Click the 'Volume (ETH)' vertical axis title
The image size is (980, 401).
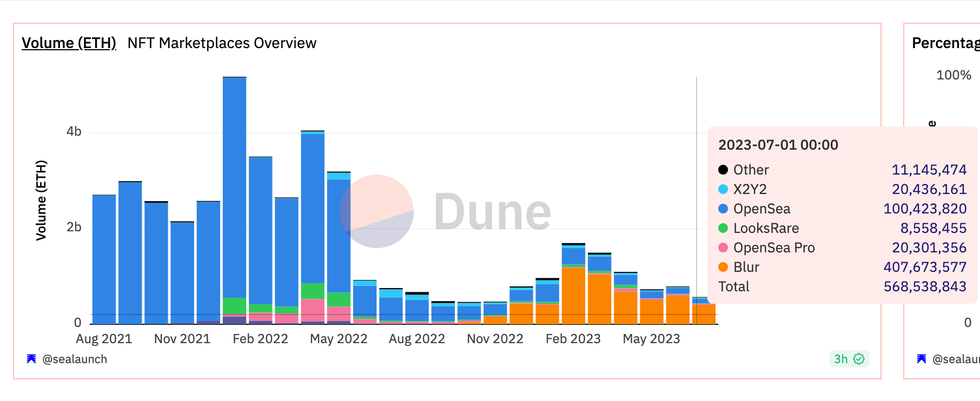[41, 200]
